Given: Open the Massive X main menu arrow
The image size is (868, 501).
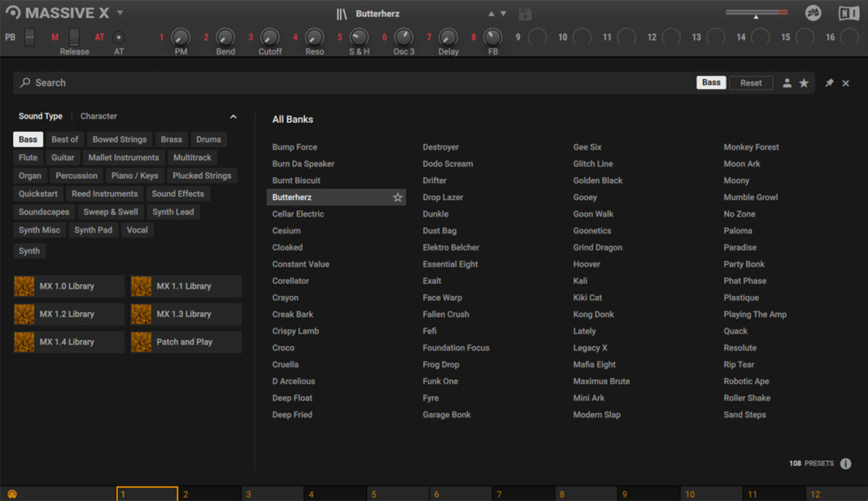Looking at the screenshot, I should click(x=120, y=13).
